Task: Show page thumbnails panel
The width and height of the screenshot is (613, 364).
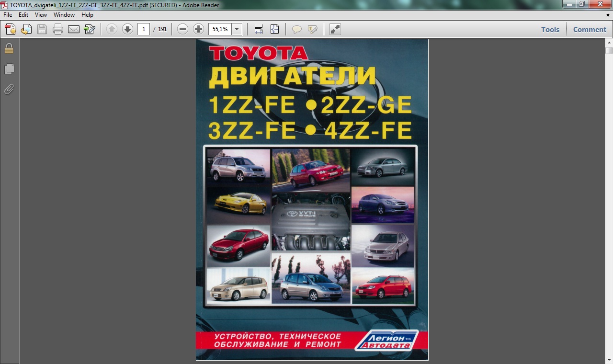Action: coord(9,69)
